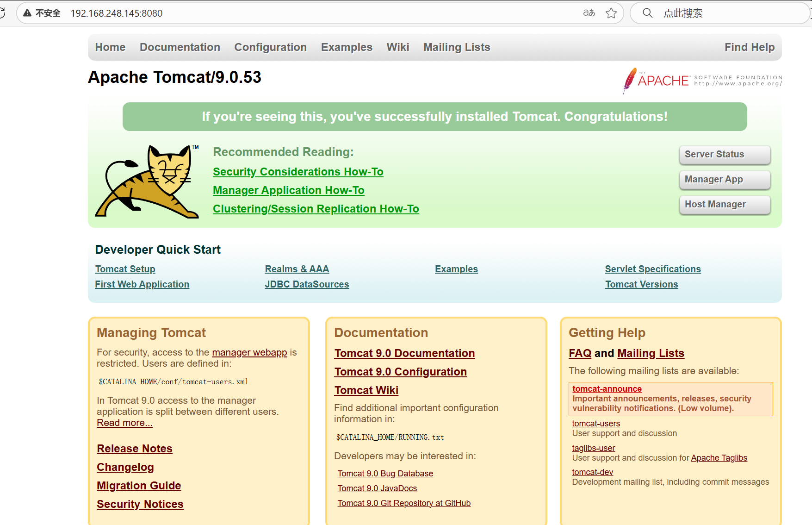Viewport: 812px width, 525px height.
Task: Click Read more... in Managing Tomcat
Action: [124, 423]
